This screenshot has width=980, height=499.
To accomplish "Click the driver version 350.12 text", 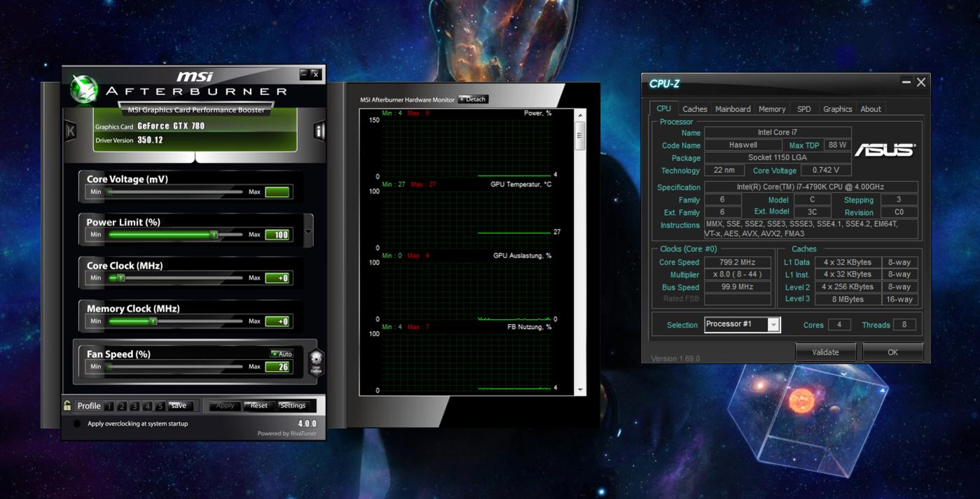I will pos(150,140).
